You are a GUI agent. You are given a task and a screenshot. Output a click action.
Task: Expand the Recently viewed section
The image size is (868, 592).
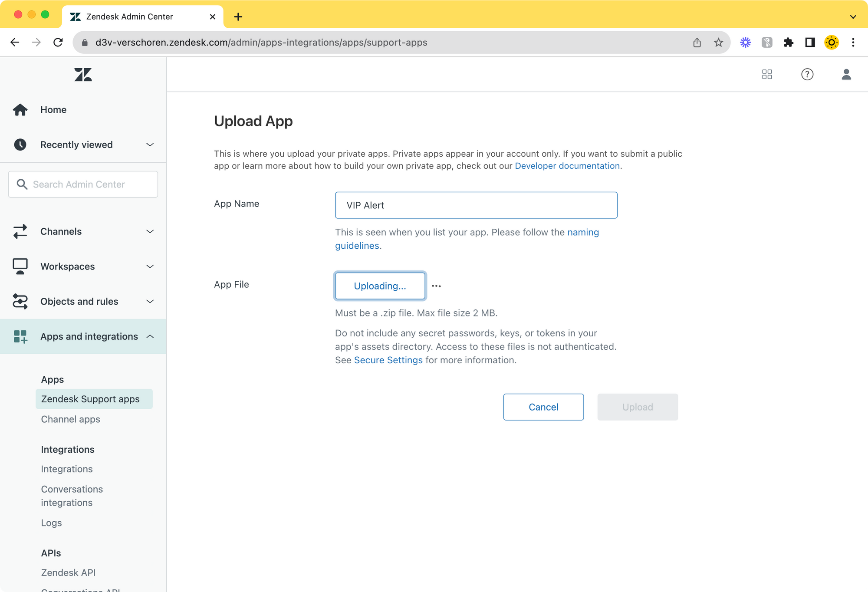150,145
